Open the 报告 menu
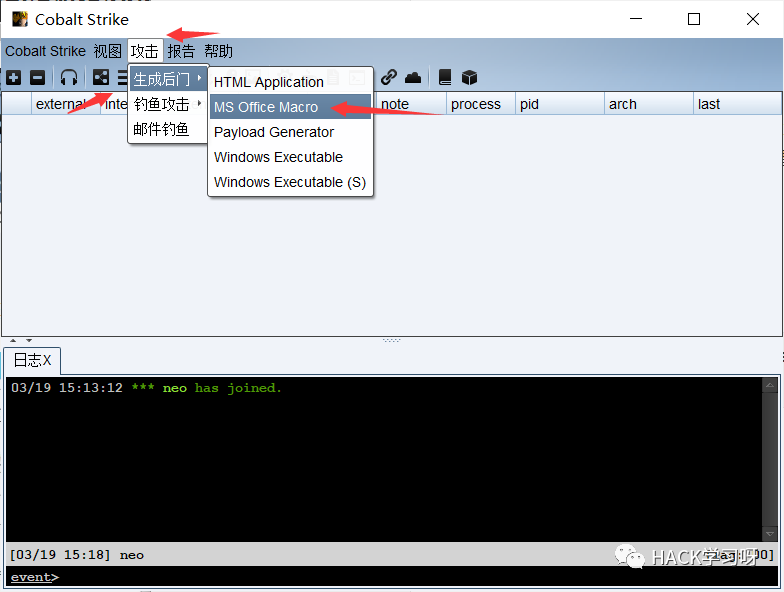This screenshot has width=784, height=592. click(x=181, y=51)
